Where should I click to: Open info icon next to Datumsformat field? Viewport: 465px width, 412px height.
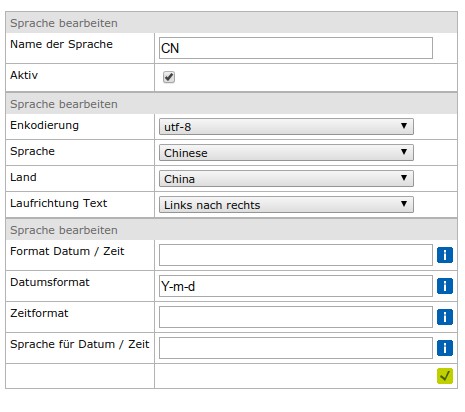[445, 286]
